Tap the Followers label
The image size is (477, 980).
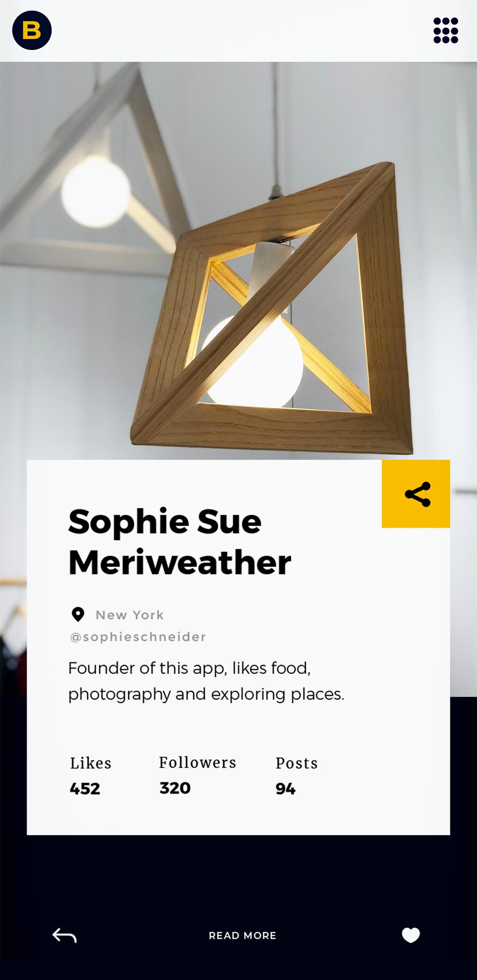[x=197, y=763]
